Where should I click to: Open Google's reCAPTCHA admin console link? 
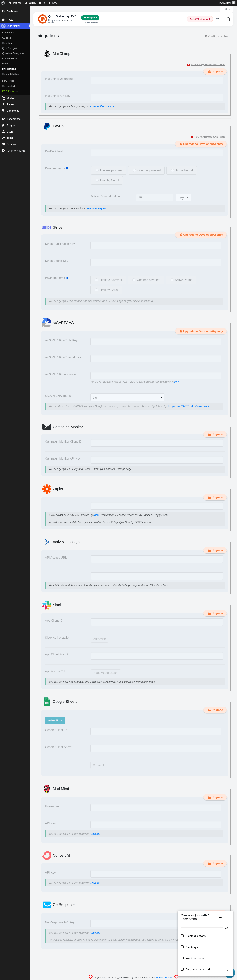tap(189, 406)
